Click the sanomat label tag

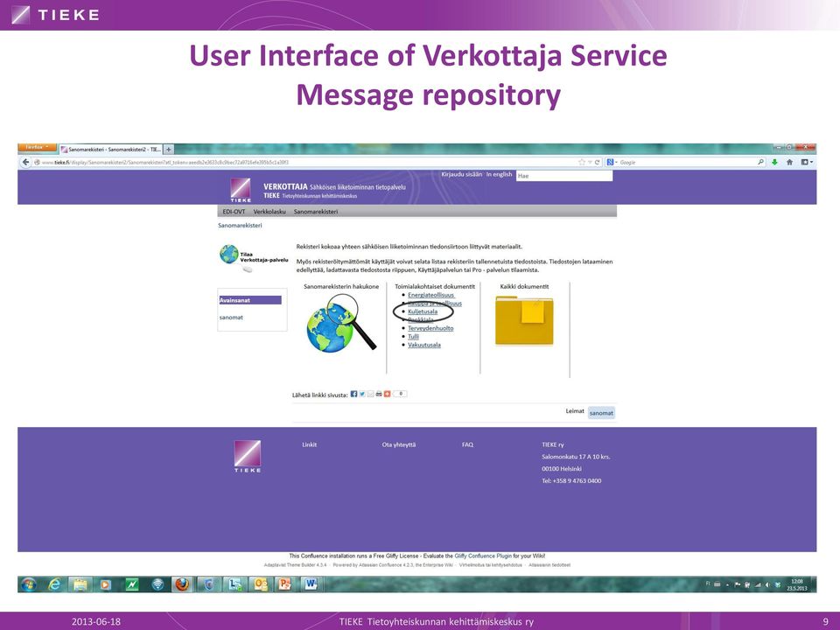click(601, 412)
